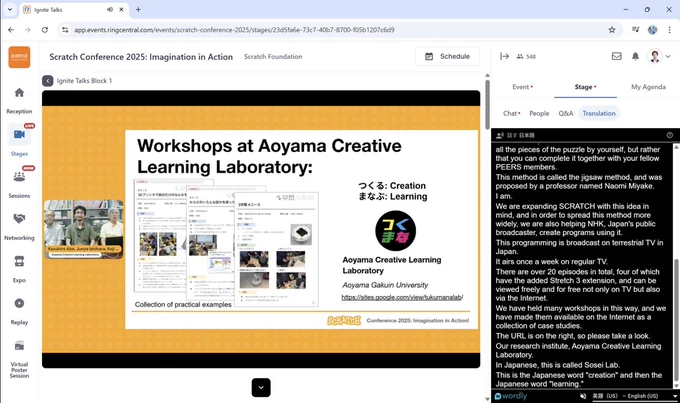Open a new browser tab
680x403 pixels.
pyautogui.click(x=138, y=10)
